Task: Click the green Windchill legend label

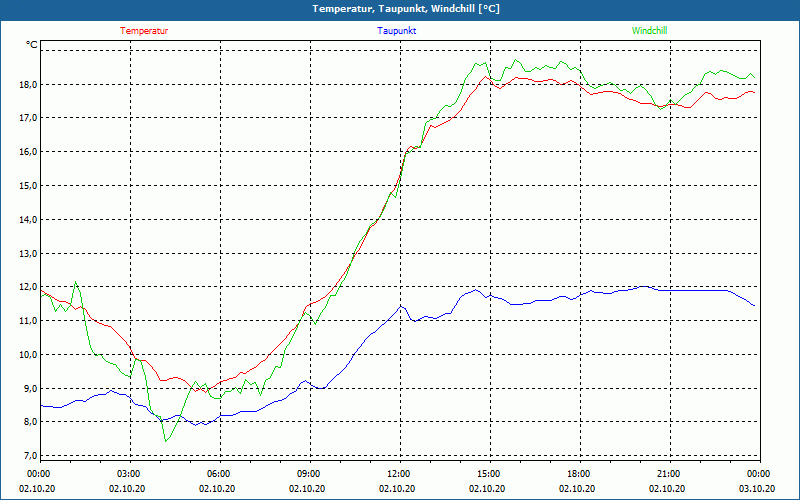Action: click(x=649, y=31)
